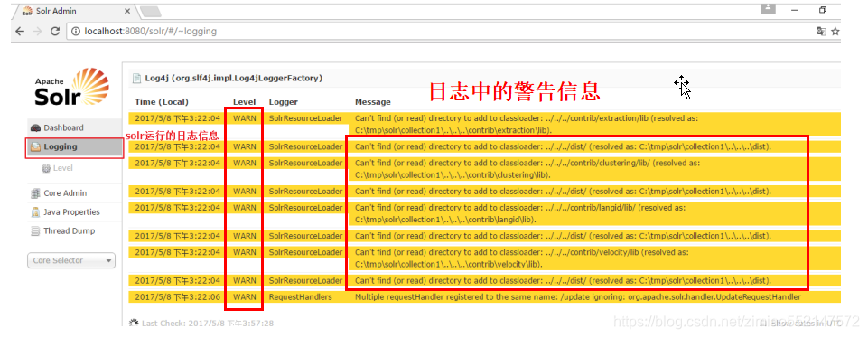Expand the Core Selector dropdown
The height and width of the screenshot is (338, 868).
[x=71, y=260]
